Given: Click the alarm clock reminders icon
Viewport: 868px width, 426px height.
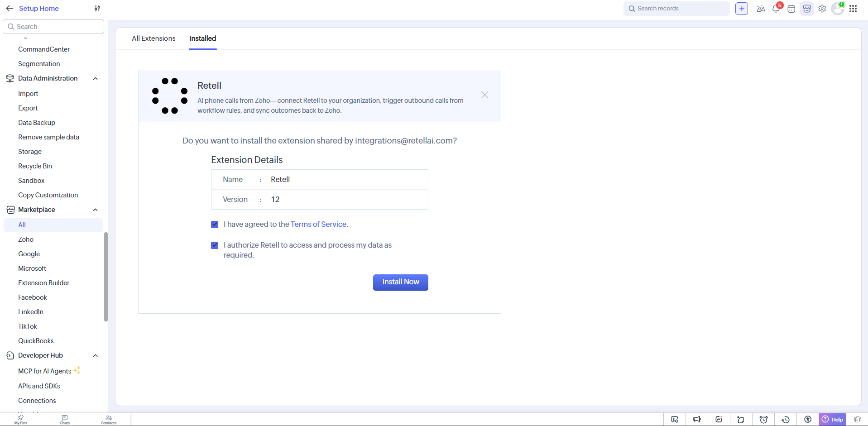Looking at the screenshot, I should pos(763,419).
